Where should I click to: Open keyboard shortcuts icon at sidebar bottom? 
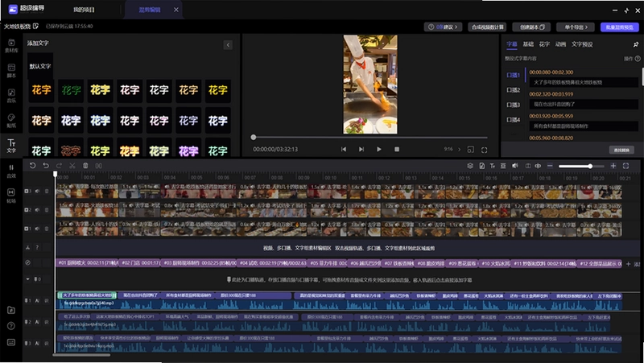pyautogui.click(x=11, y=342)
